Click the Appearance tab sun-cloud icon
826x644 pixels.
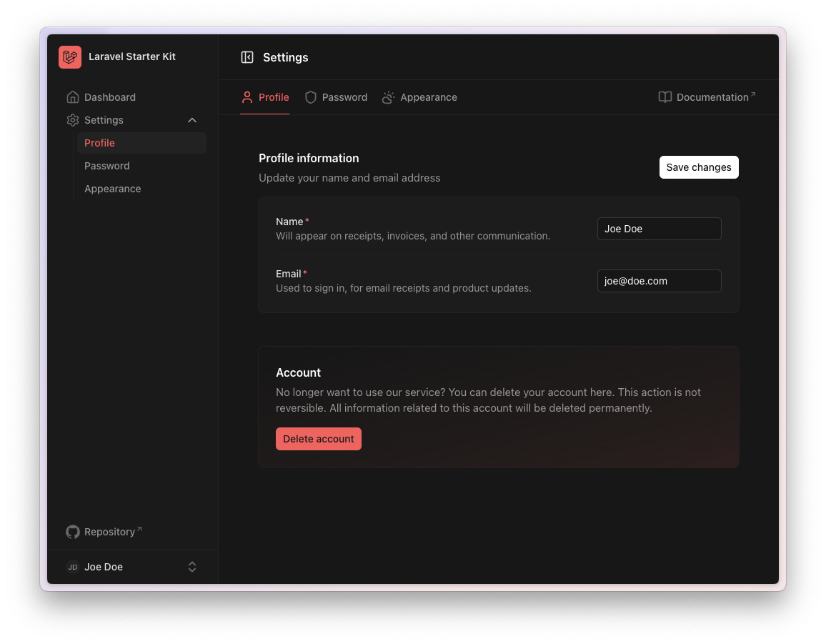pyautogui.click(x=388, y=97)
